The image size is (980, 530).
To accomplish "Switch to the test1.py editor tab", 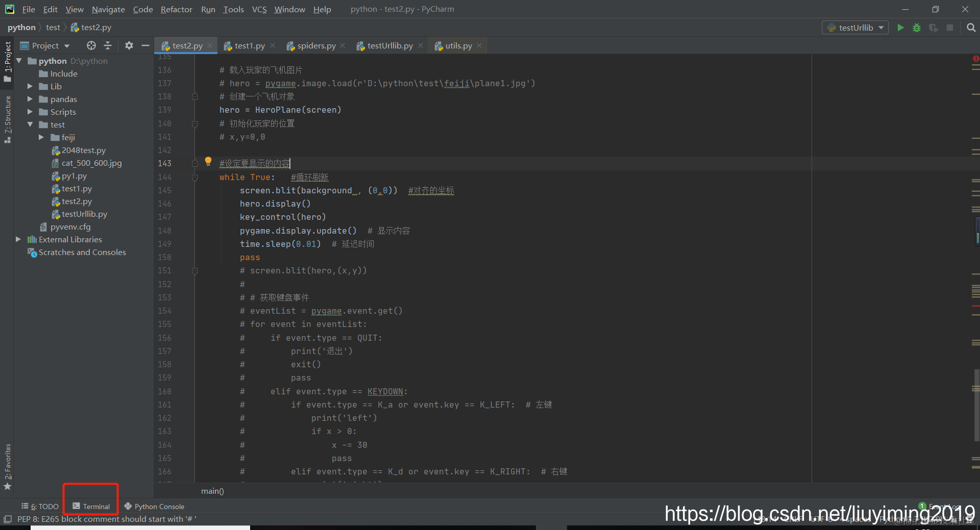I will pos(250,45).
